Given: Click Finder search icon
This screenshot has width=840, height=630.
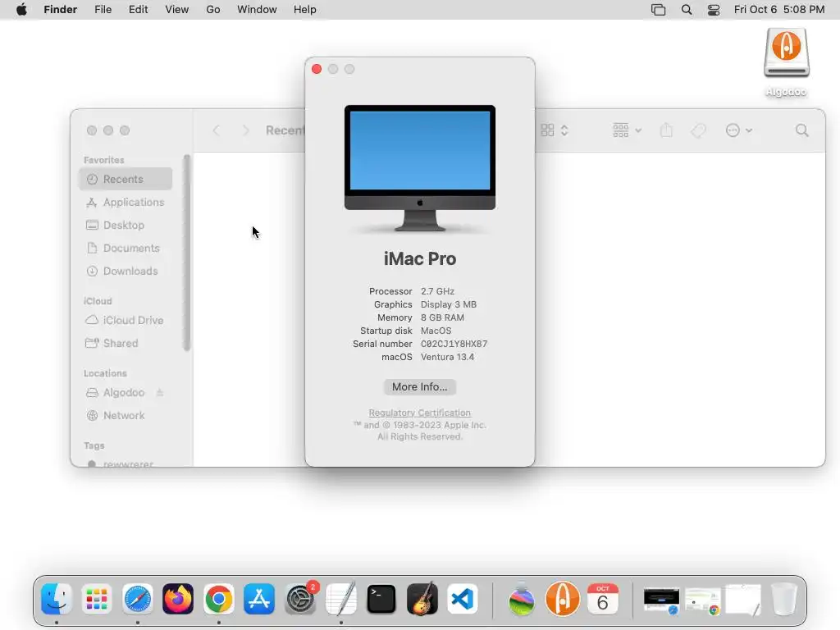Looking at the screenshot, I should [x=802, y=130].
